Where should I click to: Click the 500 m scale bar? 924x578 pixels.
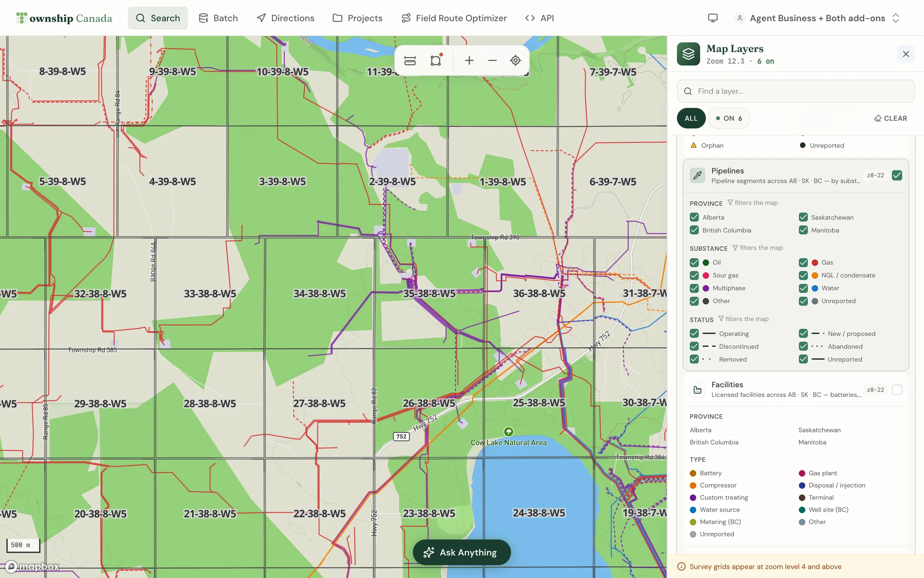click(x=23, y=545)
